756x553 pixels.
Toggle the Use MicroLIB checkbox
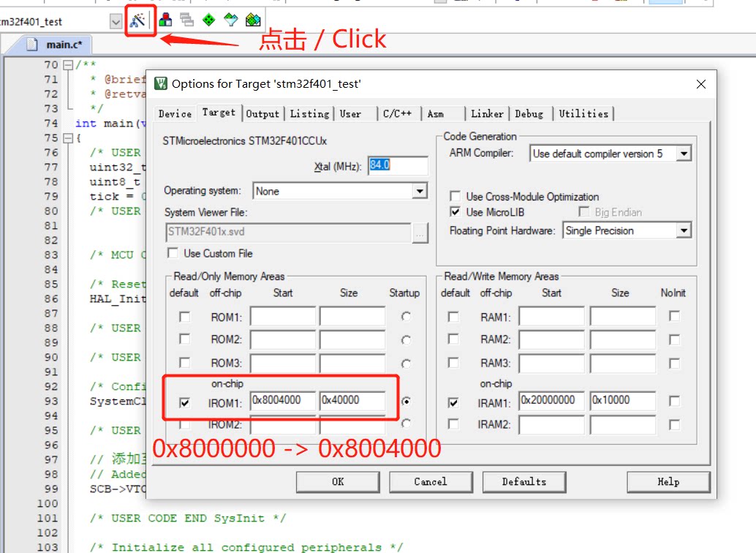[x=455, y=212]
